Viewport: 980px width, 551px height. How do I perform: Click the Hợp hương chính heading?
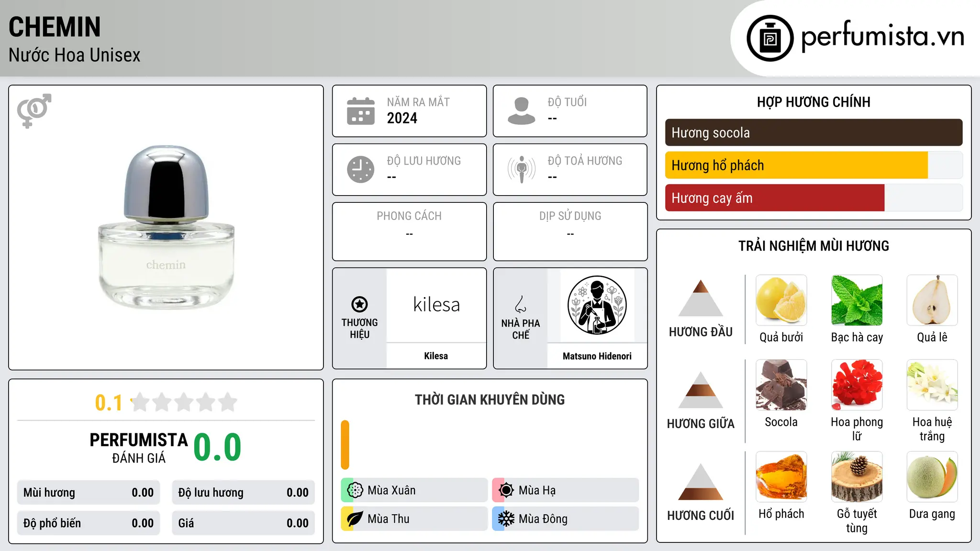click(813, 102)
